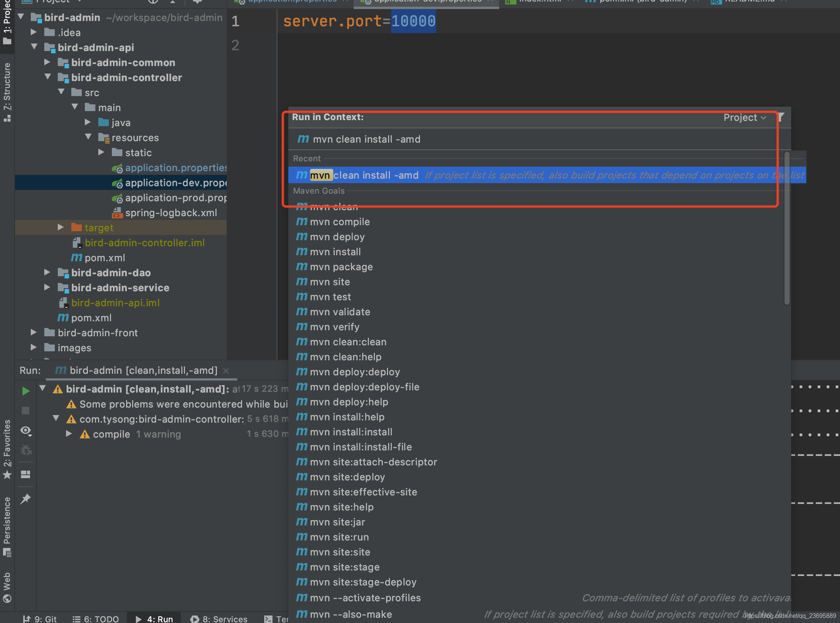
Task: Expand the bird-admin-dao module
Action: coord(47,272)
